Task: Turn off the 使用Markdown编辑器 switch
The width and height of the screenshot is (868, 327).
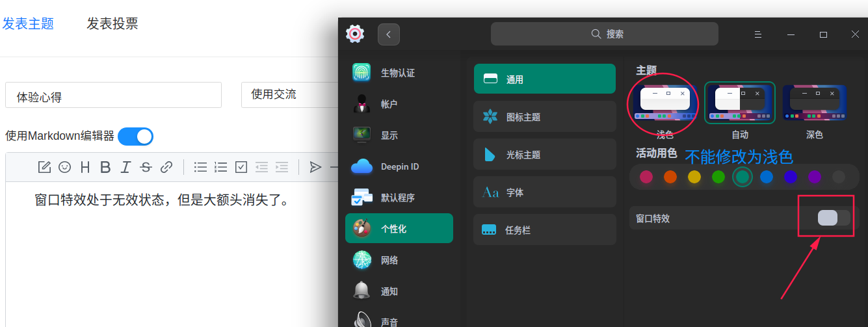Action: (135, 137)
